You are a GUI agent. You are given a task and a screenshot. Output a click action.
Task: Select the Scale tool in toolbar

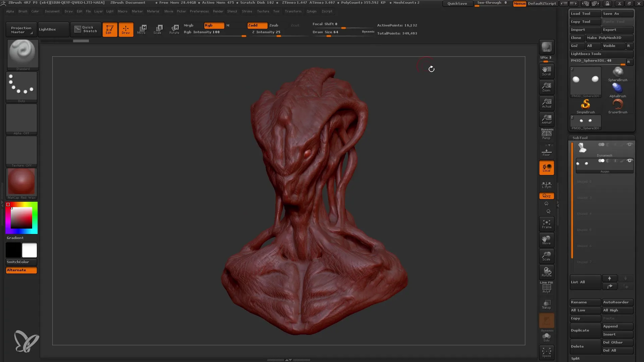pos(157,29)
